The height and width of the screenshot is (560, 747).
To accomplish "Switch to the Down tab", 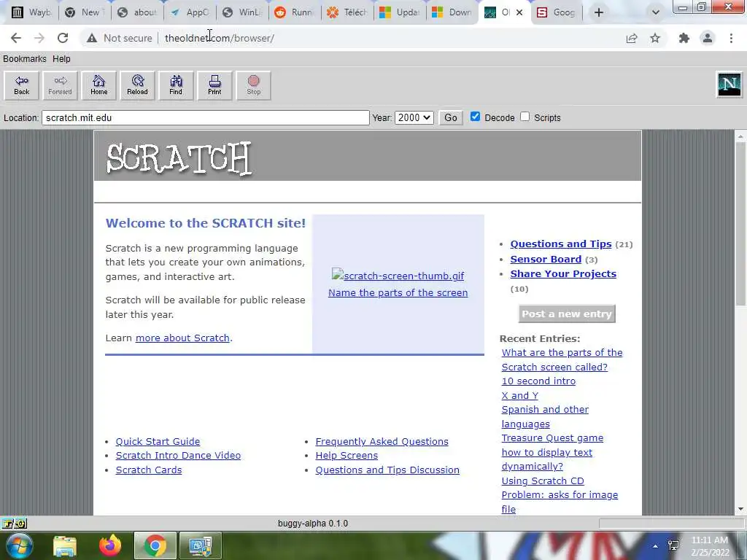I will tap(452, 12).
